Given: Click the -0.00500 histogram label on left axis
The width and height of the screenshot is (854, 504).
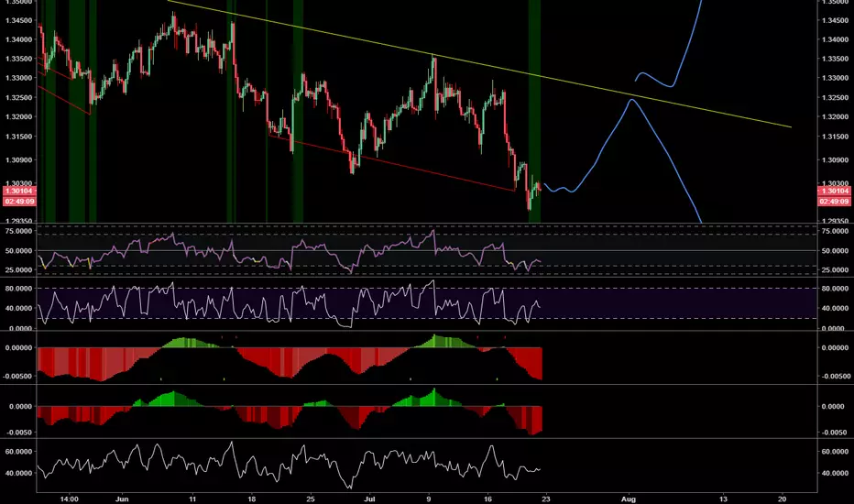Looking at the screenshot, I should [18, 376].
